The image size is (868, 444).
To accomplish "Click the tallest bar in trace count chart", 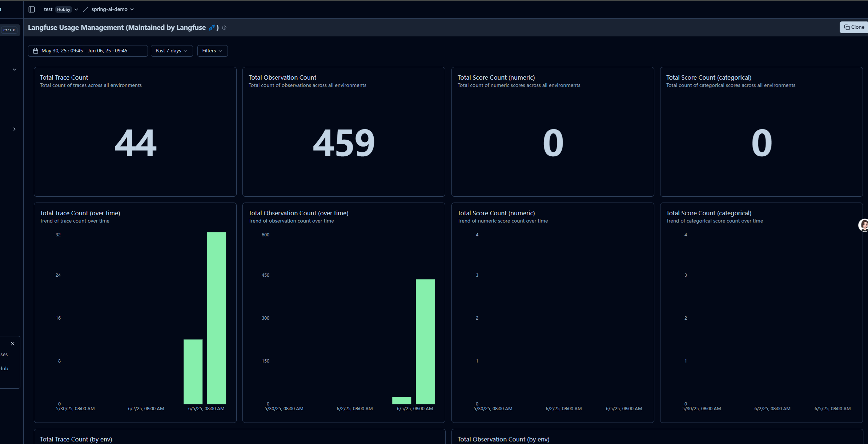I will click(x=217, y=318).
